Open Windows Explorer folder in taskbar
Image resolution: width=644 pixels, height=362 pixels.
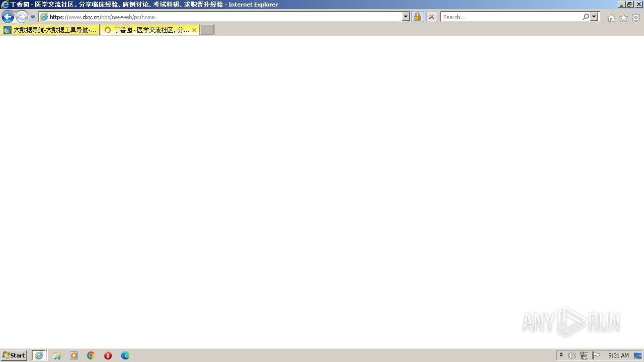point(57,355)
